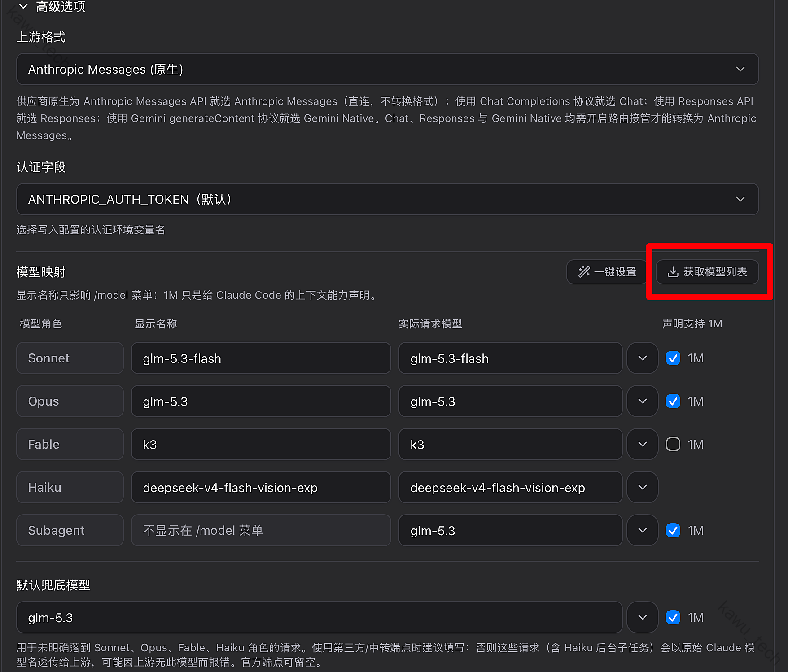The image size is (788, 672).
Task: Edit the Haiku display name field
Action: point(261,487)
